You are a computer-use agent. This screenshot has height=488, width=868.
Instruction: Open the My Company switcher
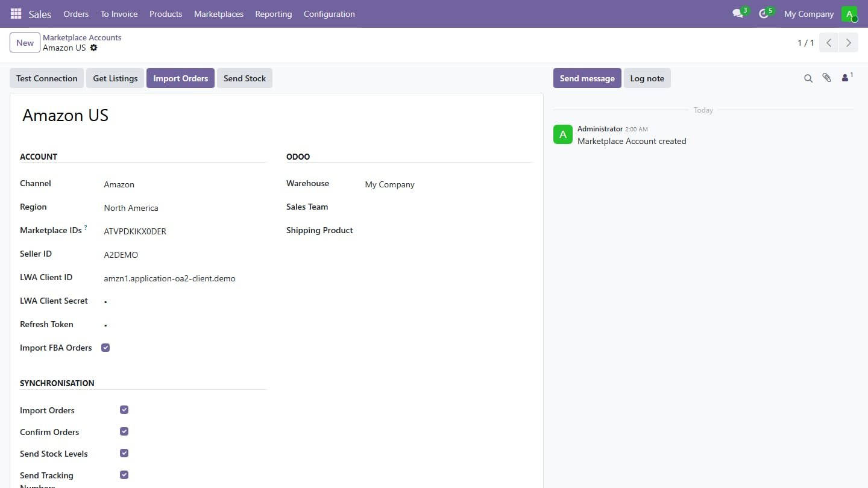tap(809, 14)
